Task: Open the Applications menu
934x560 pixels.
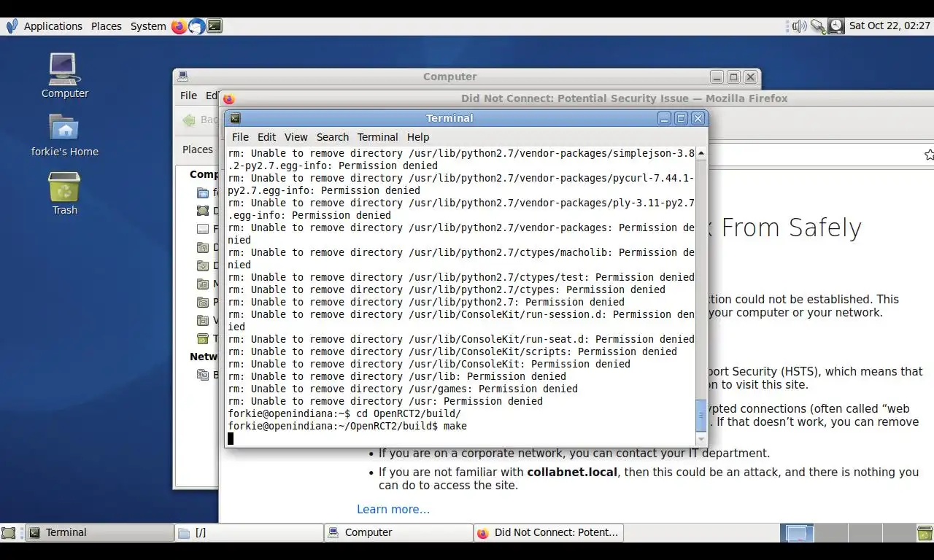Action: point(53,26)
